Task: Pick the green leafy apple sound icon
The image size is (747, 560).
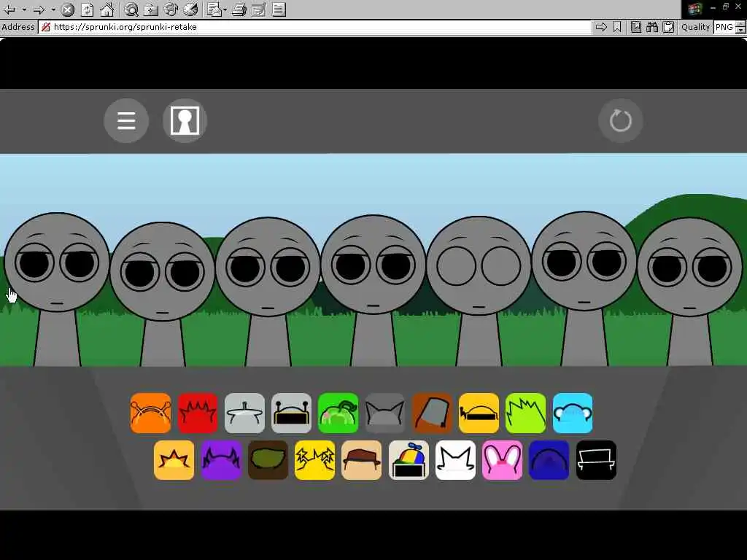Action: click(x=338, y=413)
